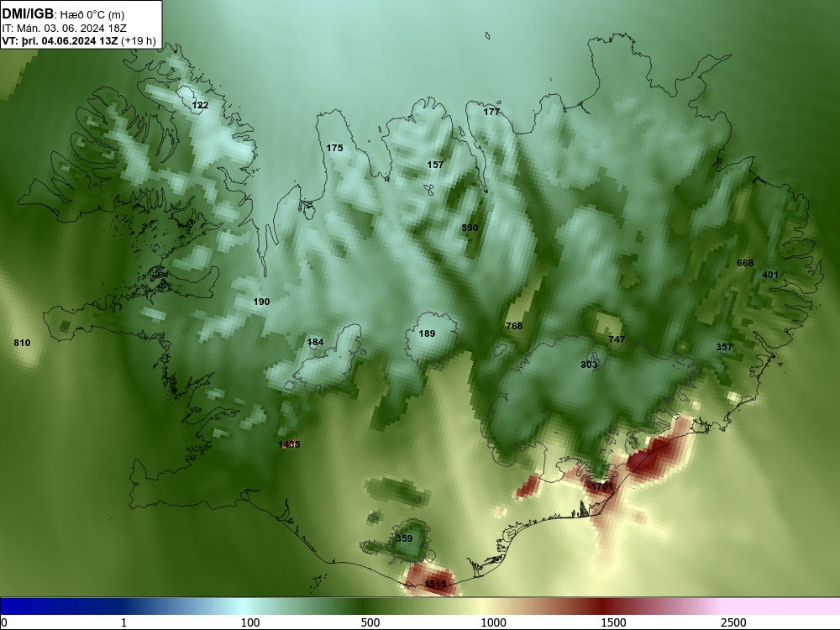
Task: Click the 184 value label on the glacier
Action: click(316, 343)
